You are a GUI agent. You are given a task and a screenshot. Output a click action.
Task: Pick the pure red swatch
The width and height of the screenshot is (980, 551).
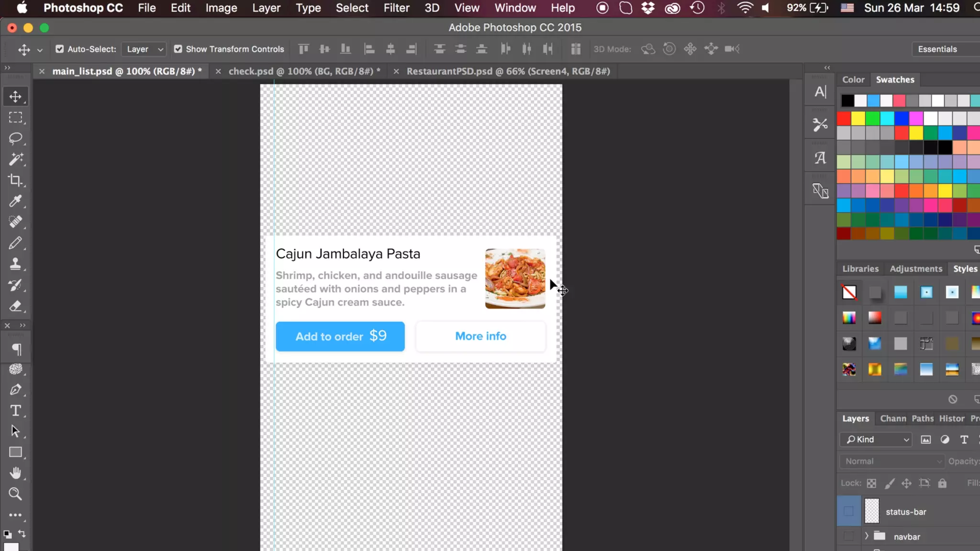pyautogui.click(x=844, y=118)
